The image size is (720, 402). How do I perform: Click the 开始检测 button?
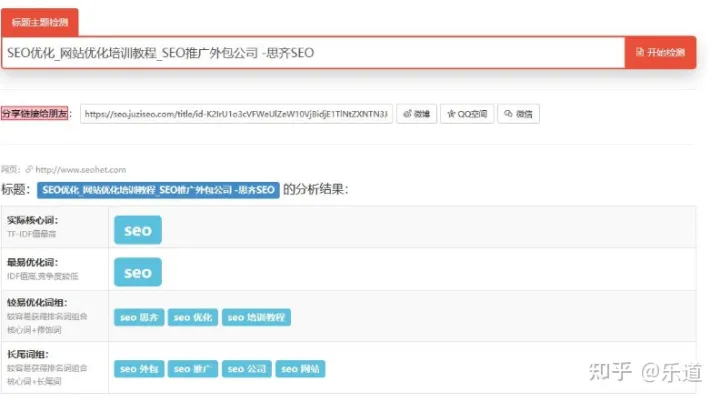click(x=660, y=52)
